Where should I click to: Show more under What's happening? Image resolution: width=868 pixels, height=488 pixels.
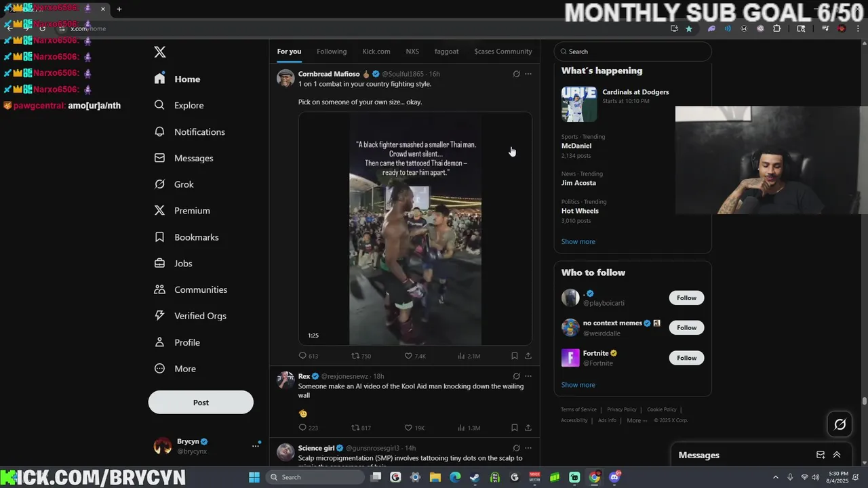[x=578, y=241]
